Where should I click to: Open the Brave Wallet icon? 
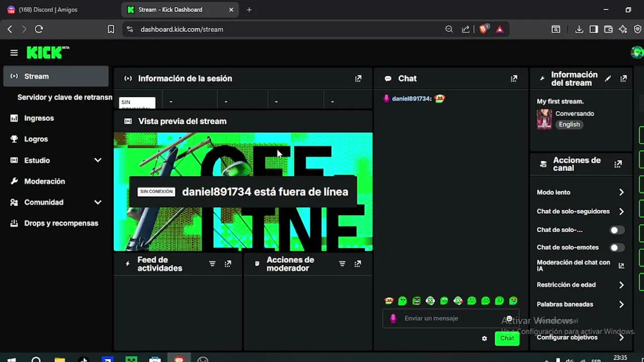point(608,29)
